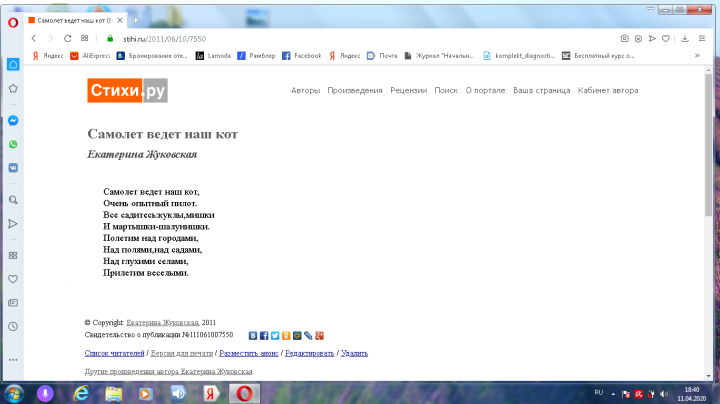
Task: Open Messenger in the sidebar
Action: coord(13,120)
